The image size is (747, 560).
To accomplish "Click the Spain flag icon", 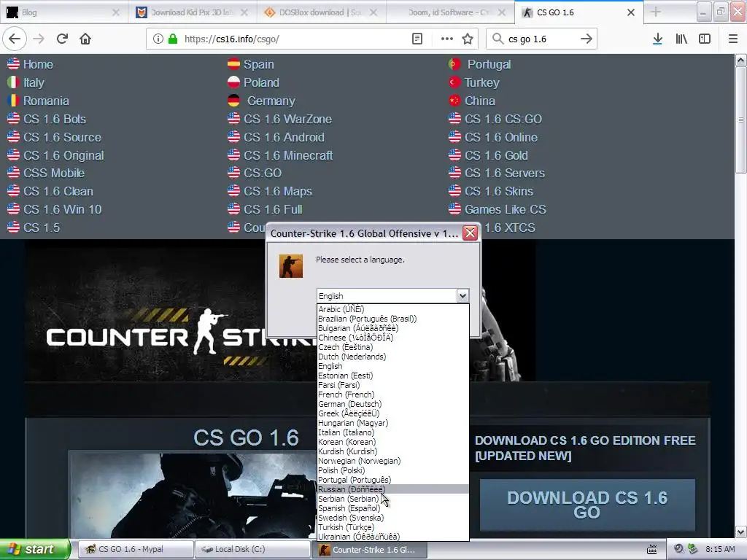I will click(x=233, y=64).
